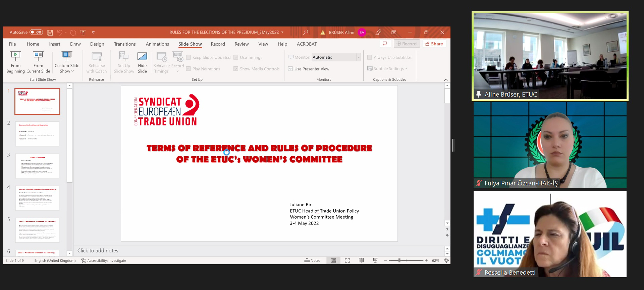This screenshot has height=290, width=644.
Task: Click the slide title text
Action: coord(259,154)
